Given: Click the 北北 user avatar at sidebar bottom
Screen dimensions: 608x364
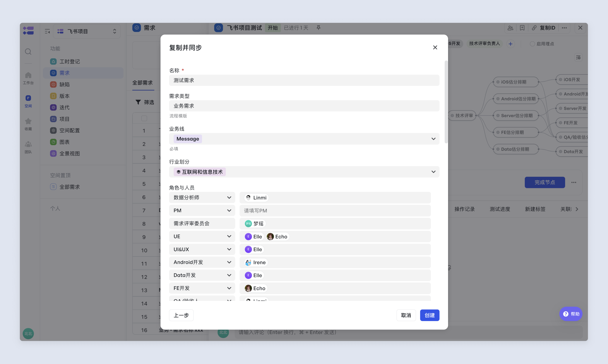Looking at the screenshot, I should click(28, 334).
